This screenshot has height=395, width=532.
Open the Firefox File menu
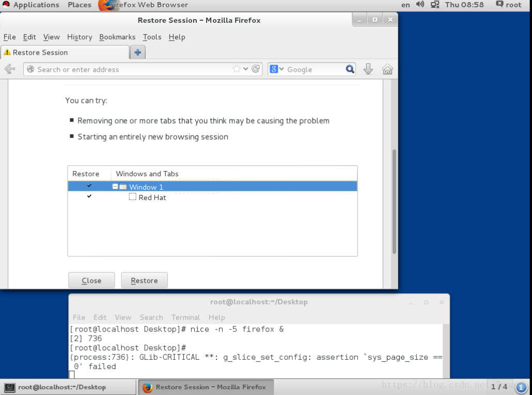point(9,37)
